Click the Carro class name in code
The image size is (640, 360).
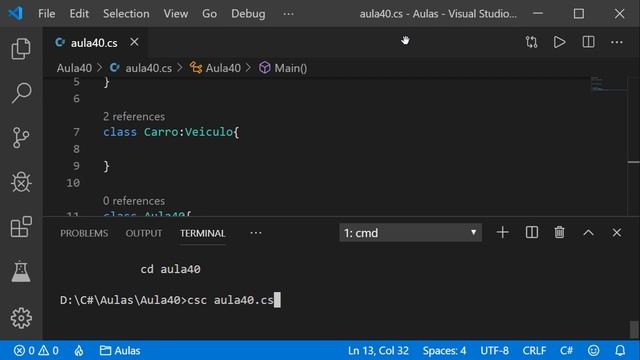click(x=161, y=132)
